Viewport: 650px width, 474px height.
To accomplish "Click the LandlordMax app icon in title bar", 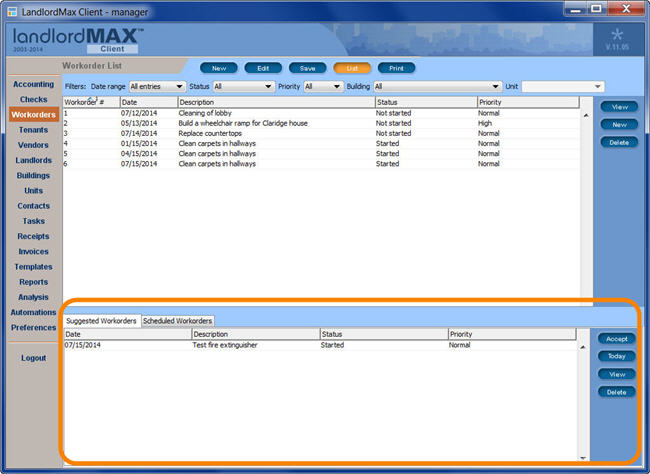I will click(12, 12).
